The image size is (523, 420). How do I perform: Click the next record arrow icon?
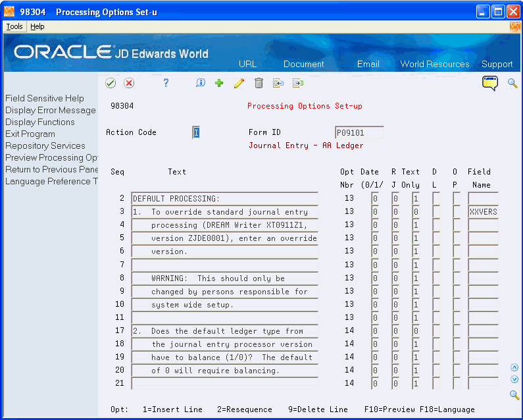point(298,83)
